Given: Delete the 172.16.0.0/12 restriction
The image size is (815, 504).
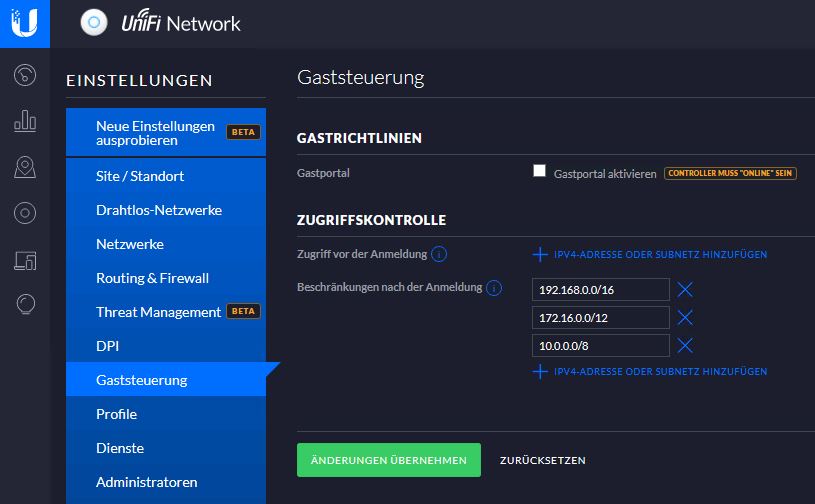Looking at the screenshot, I should (685, 318).
